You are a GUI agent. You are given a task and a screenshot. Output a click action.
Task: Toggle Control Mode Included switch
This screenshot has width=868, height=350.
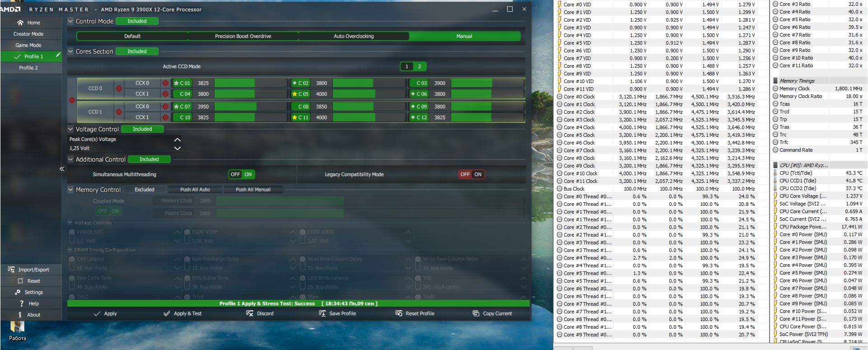[137, 21]
